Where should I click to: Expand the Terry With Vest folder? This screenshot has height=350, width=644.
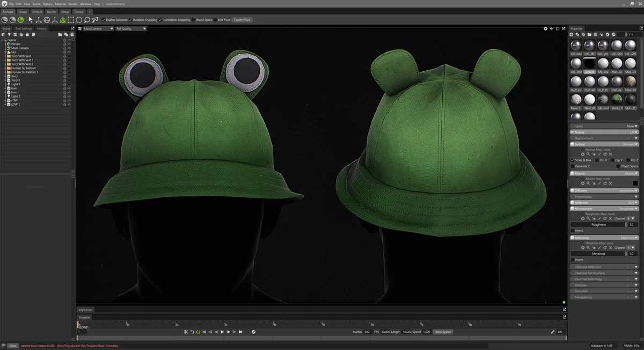point(5,56)
